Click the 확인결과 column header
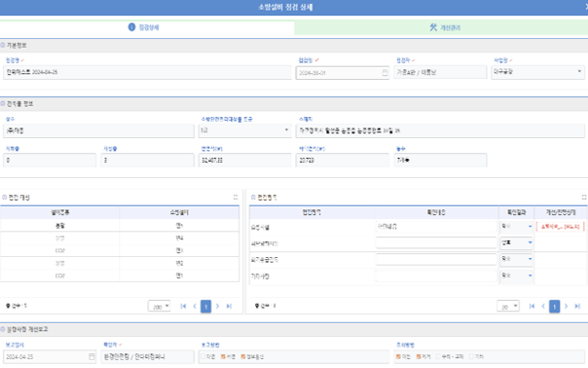The height and width of the screenshot is (368, 588). pyautogui.click(x=516, y=212)
